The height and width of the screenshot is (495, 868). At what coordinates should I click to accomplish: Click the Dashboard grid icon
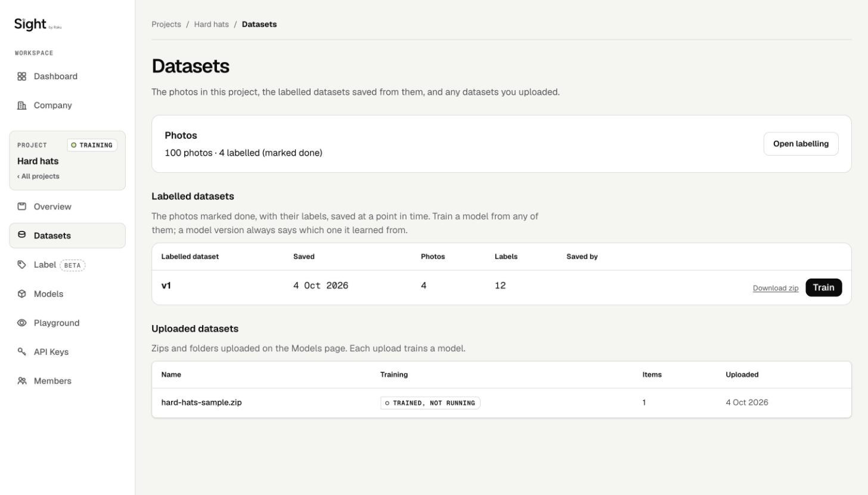[21, 76]
